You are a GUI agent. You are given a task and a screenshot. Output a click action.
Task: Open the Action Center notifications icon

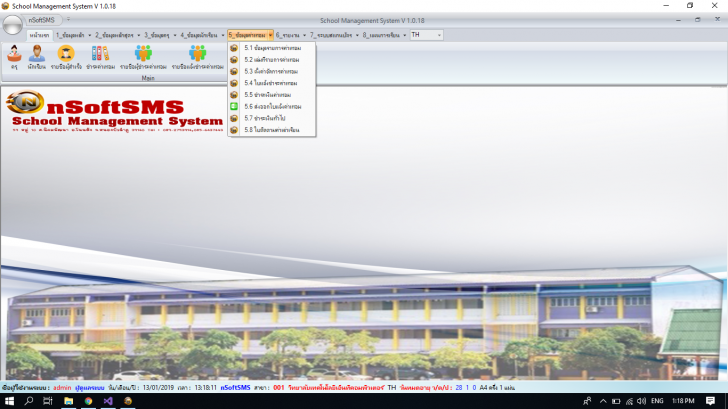(x=710, y=401)
